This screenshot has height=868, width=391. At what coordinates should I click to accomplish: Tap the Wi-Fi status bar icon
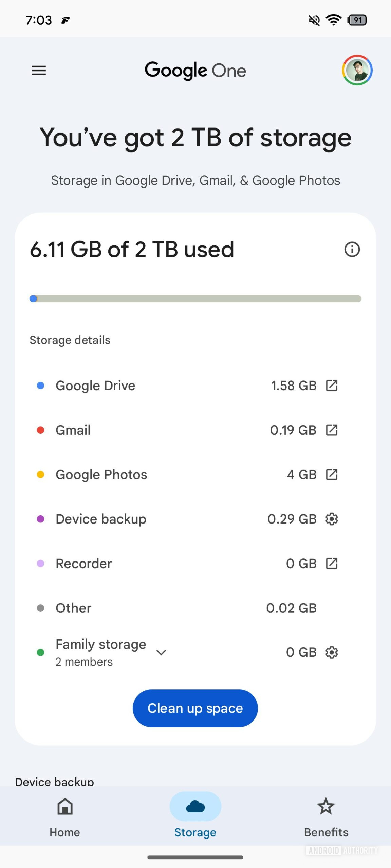pos(333,20)
